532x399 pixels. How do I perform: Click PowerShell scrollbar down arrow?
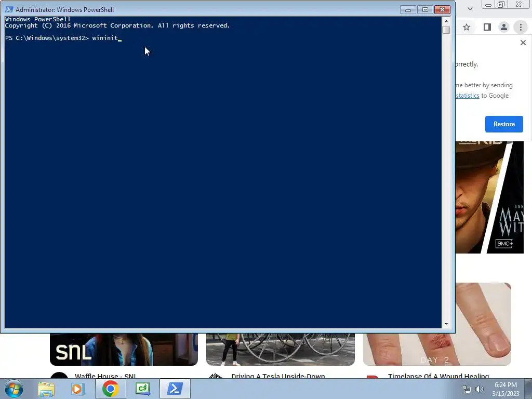(446, 324)
